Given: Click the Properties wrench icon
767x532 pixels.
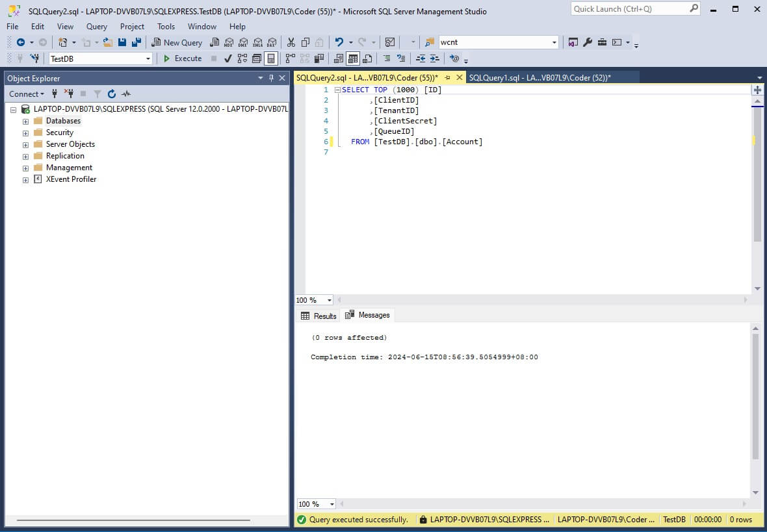Looking at the screenshot, I should [x=588, y=42].
